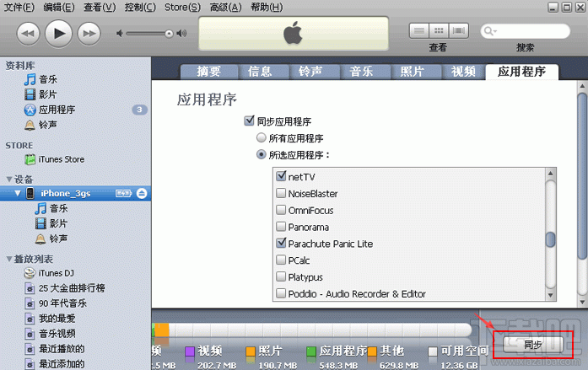This screenshot has width=588, height=370.
Task: Toggle 同步应用程序 sync applications checkbox
Action: coord(249,121)
